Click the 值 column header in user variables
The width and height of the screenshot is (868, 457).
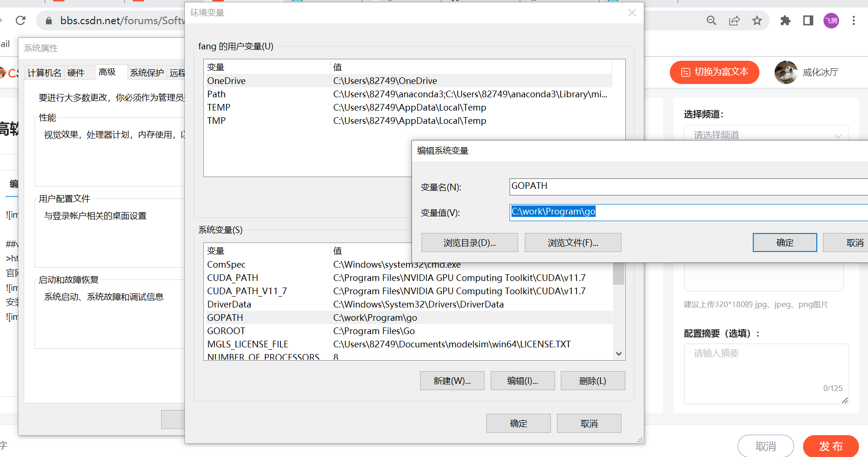[x=471, y=67]
